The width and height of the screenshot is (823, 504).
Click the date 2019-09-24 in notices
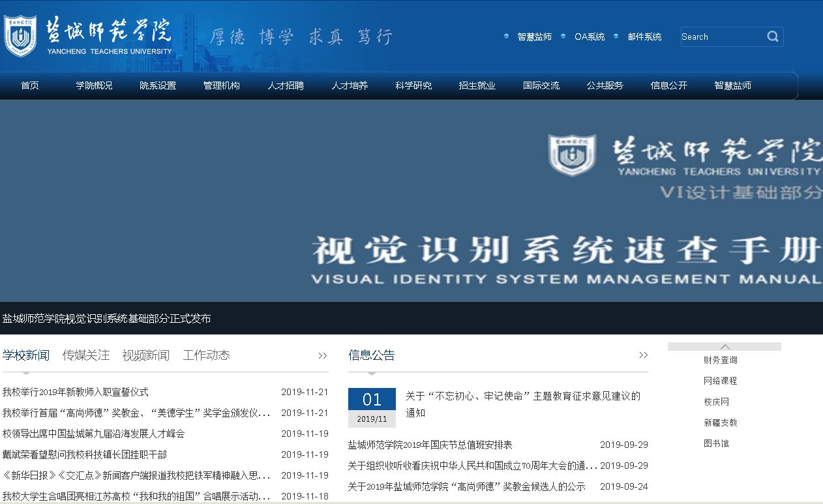(x=624, y=486)
